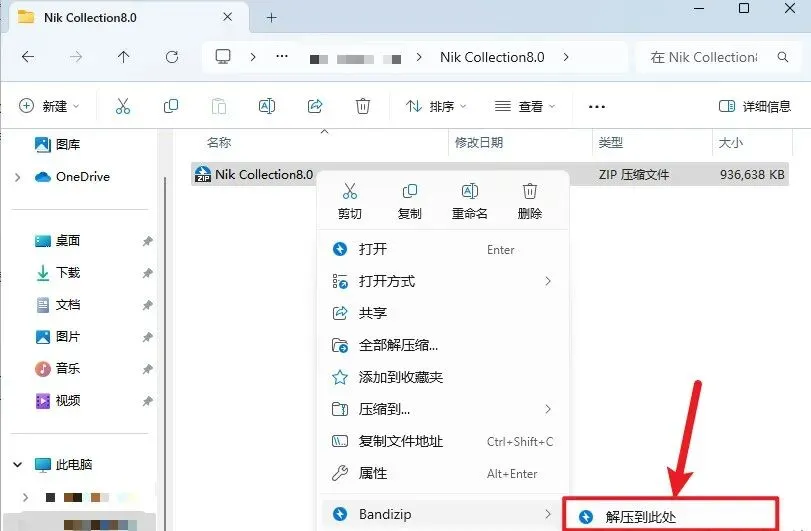Viewport: 811px width, 531px height.
Task: Click the This PC monitor icon in address bar
Action: [x=223, y=56]
